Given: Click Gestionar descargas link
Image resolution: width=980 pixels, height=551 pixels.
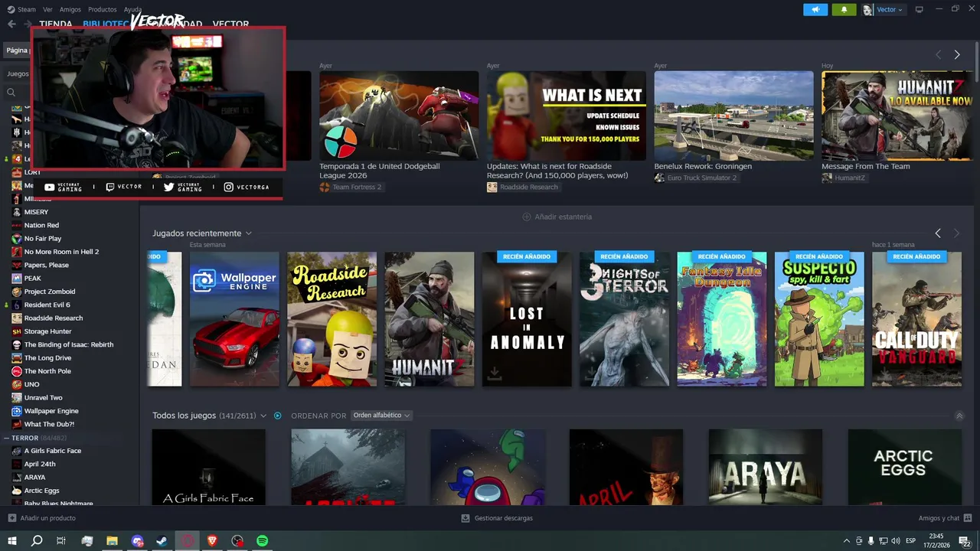Looking at the screenshot, I should coord(497,518).
